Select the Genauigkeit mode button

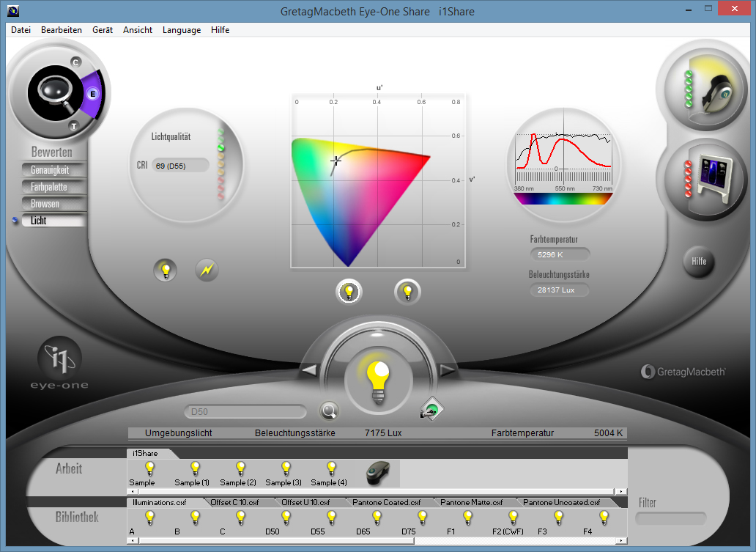click(x=54, y=170)
